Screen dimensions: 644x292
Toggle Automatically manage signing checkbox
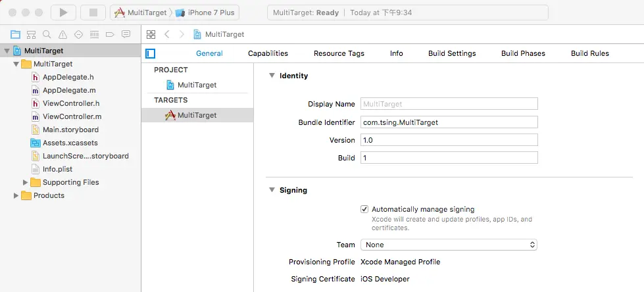(x=364, y=209)
